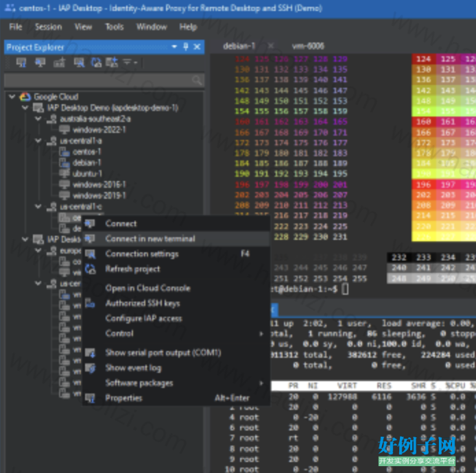Open the View menu

pos(83,27)
